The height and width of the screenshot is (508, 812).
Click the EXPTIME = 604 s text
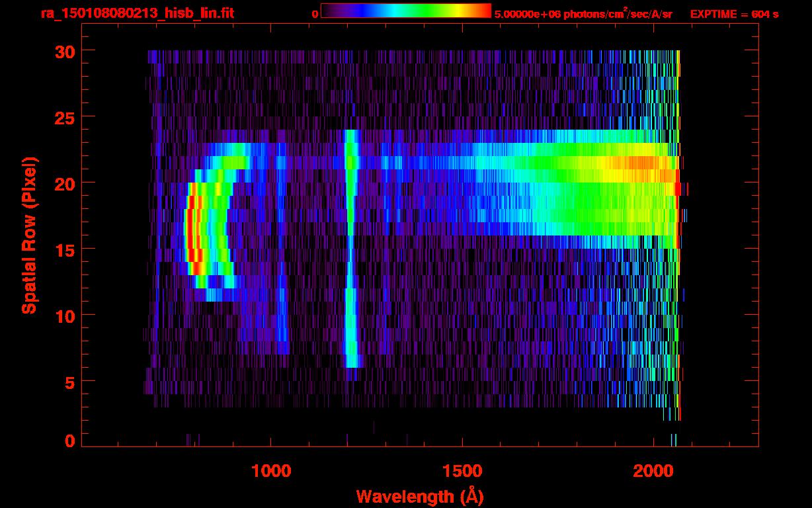734,14
